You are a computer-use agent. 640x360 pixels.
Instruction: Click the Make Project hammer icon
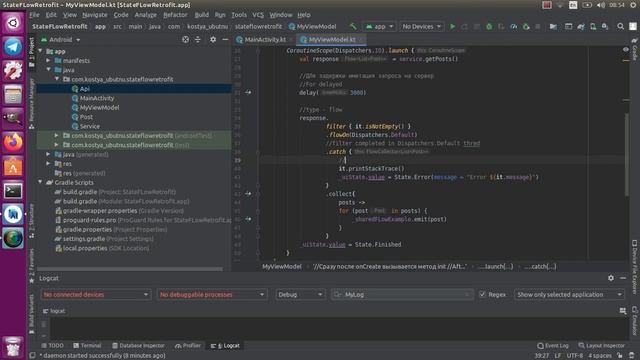(353, 27)
